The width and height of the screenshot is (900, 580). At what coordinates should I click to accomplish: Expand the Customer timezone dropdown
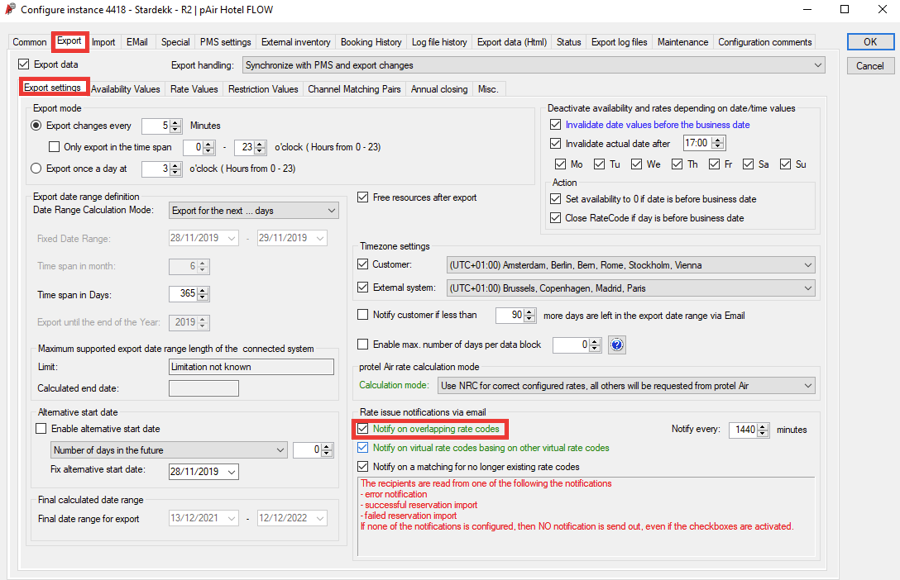coord(807,265)
